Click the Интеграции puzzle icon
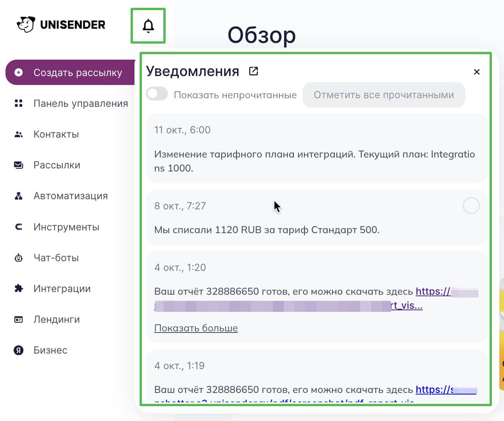Image resolution: width=504 pixels, height=421 pixels. (x=19, y=288)
